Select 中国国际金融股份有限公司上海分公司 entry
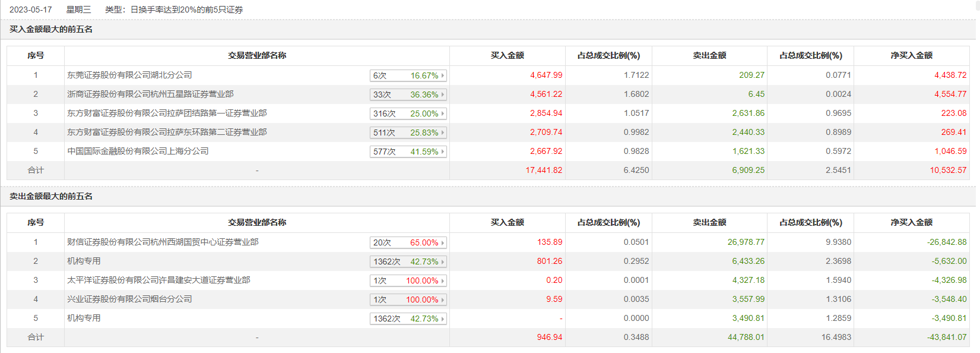The width and height of the screenshot is (980, 353). tap(138, 151)
